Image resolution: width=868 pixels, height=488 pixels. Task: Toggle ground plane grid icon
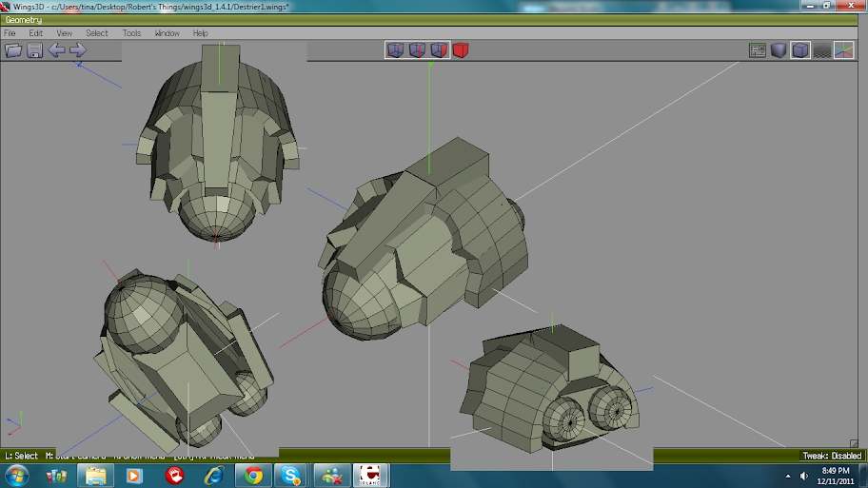pos(822,50)
